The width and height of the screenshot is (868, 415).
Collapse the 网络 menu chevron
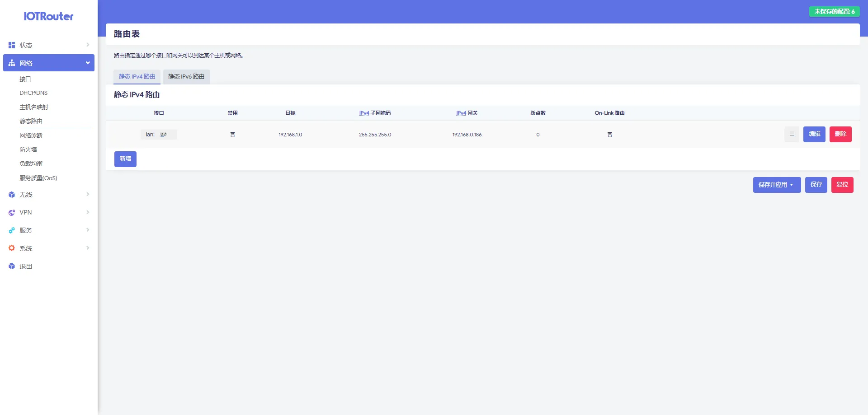[88, 63]
